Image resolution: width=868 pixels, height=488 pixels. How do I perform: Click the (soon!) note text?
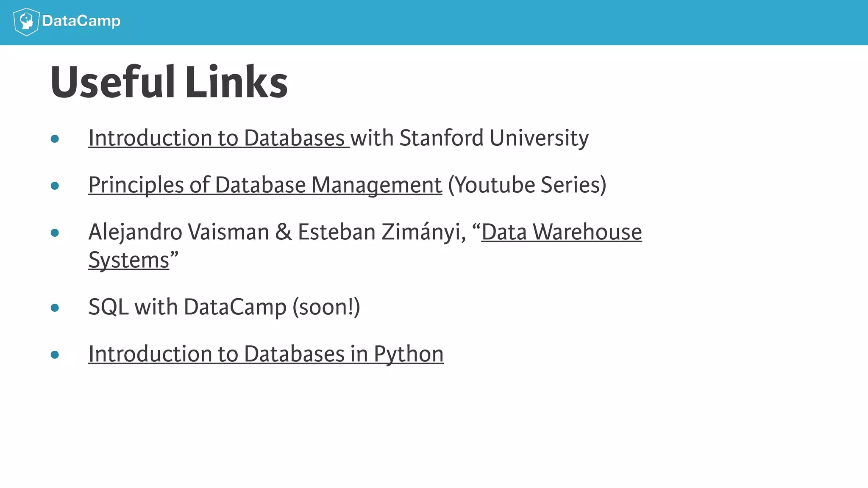(326, 307)
